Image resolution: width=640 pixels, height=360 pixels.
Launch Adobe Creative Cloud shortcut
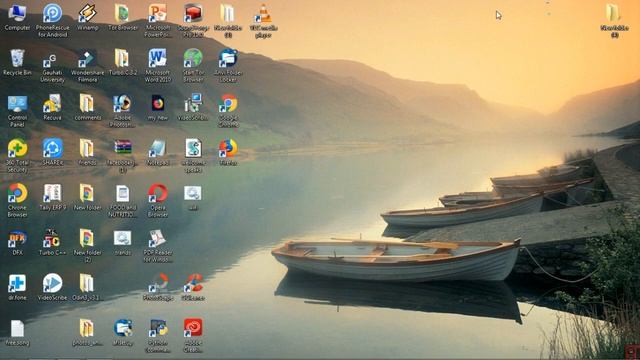click(193, 336)
